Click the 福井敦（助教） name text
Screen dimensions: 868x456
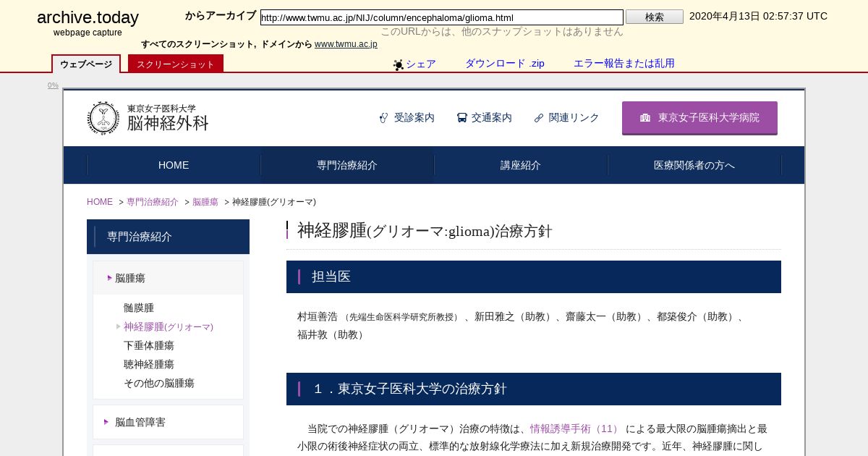333,334
